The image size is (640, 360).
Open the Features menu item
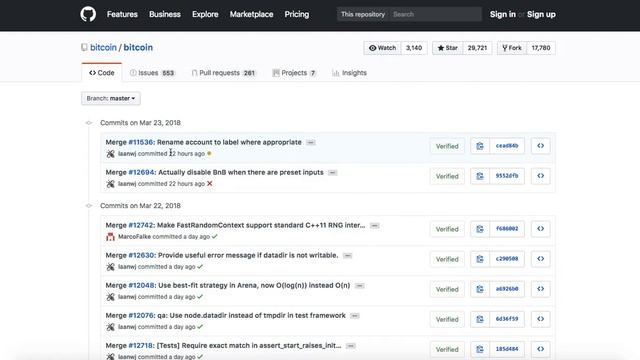[x=122, y=14]
